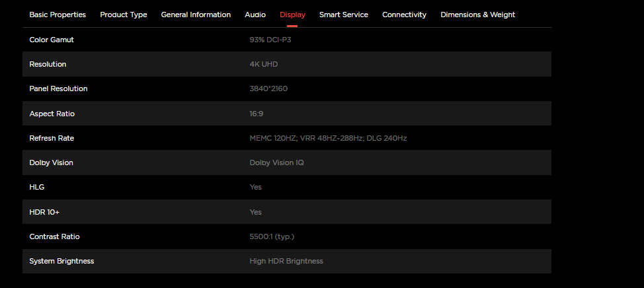Click the Color Gamut row label
This screenshot has height=288, width=644.
(52, 40)
